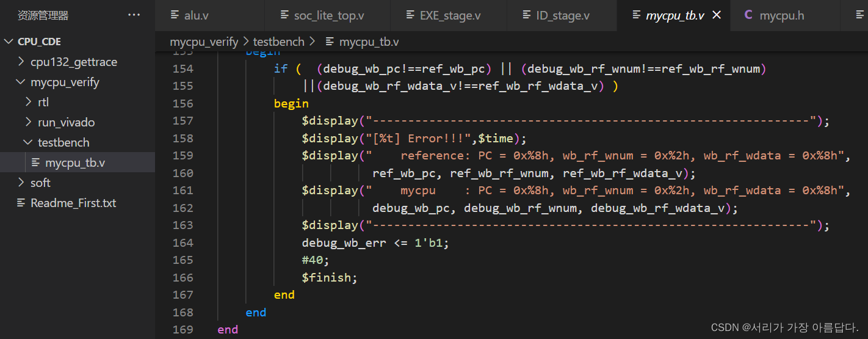
Task: Click the file icon beside Readme_First.txt
Action: (x=22, y=203)
